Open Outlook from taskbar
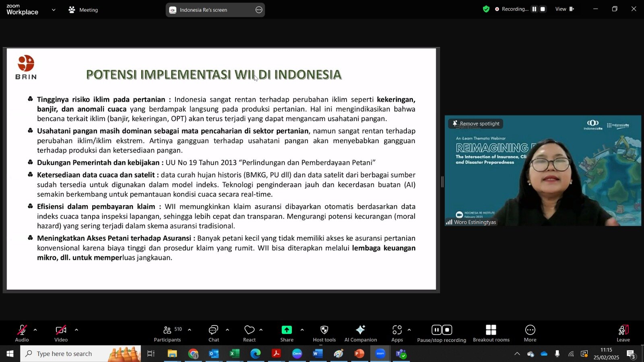This screenshot has width=644, height=362. 214,354
